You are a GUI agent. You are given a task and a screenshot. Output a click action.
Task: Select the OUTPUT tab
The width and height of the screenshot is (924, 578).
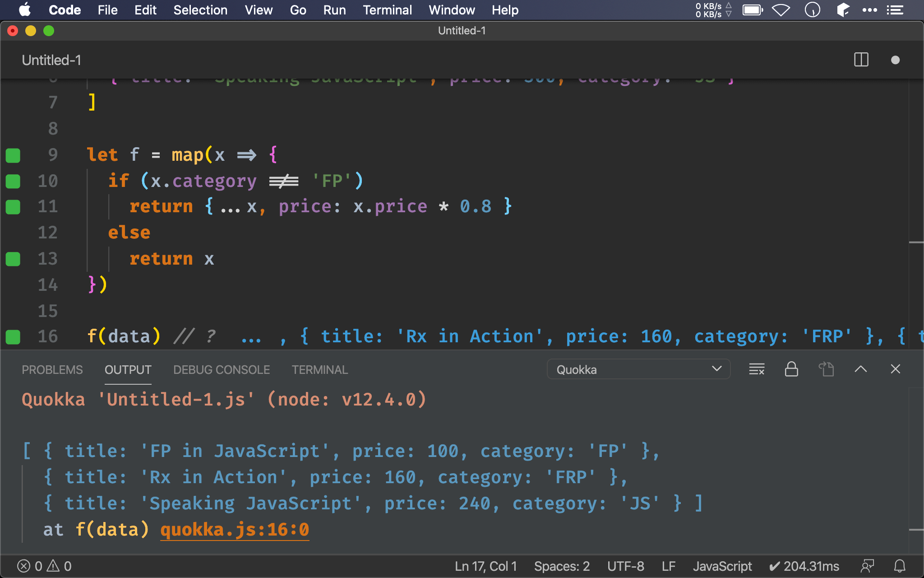point(128,370)
